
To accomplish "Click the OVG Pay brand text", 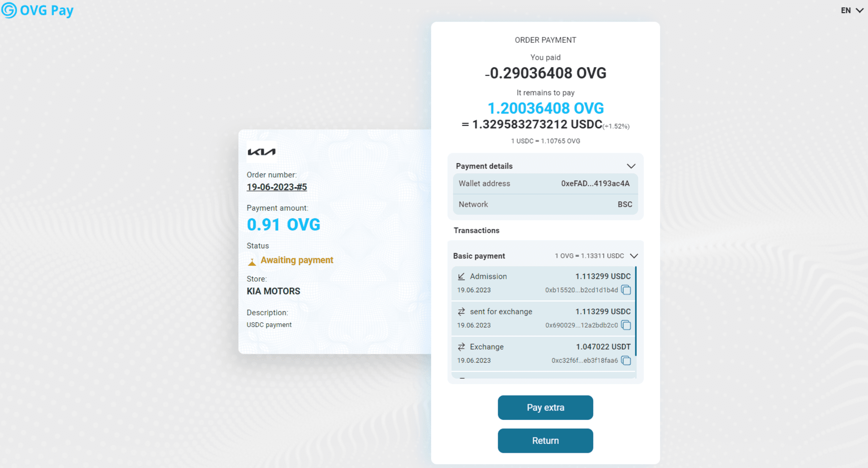I will click(x=47, y=11).
